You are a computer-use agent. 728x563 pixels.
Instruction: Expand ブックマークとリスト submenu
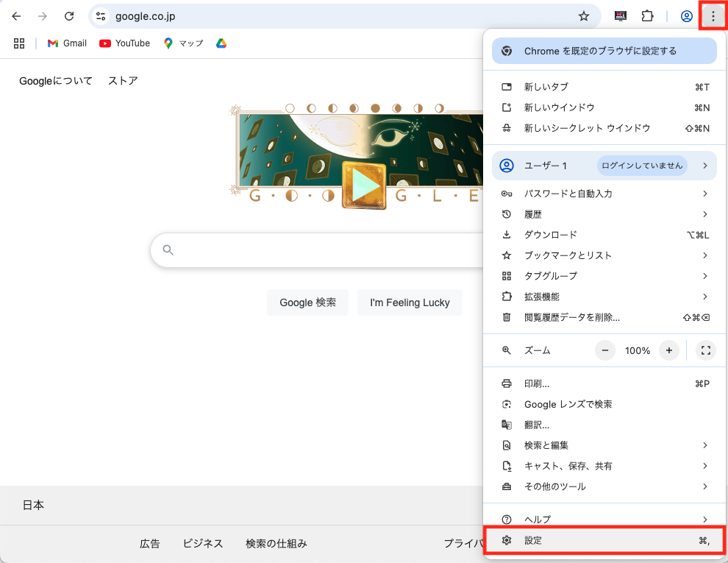click(604, 255)
